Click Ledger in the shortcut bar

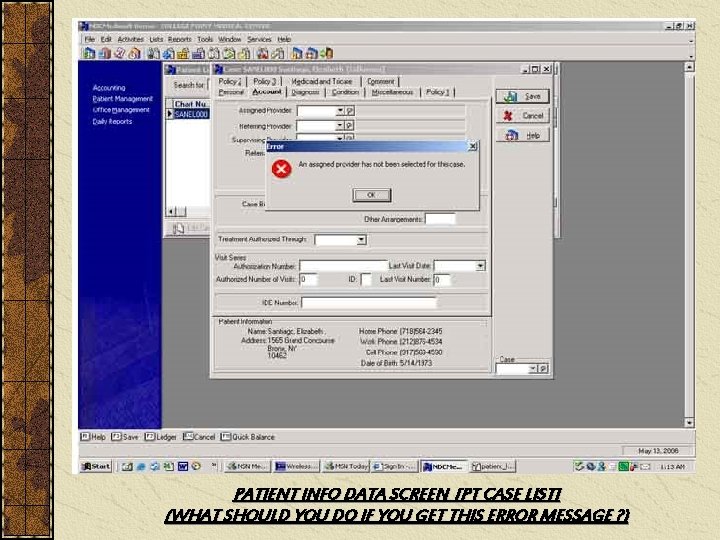click(x=161, y=437)
